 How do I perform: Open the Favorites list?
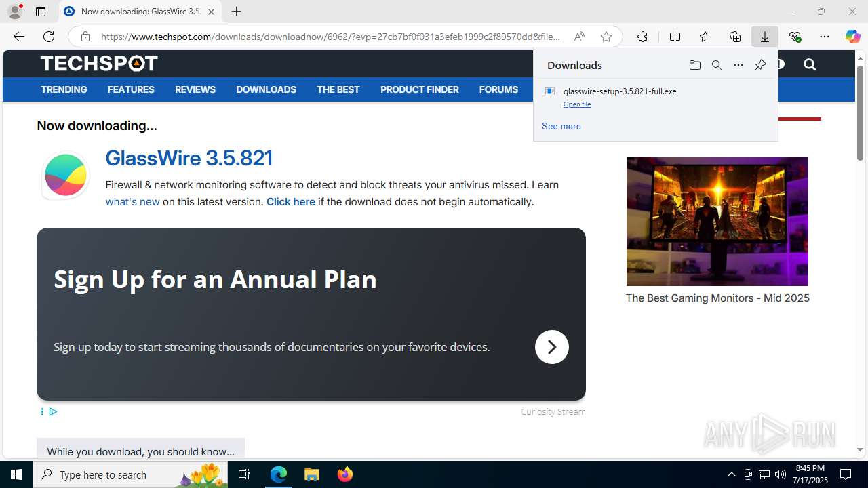[705, 37]
